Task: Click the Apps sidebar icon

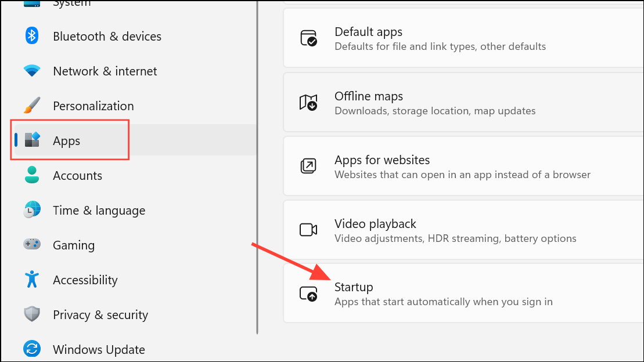Action: coord(33,140)
